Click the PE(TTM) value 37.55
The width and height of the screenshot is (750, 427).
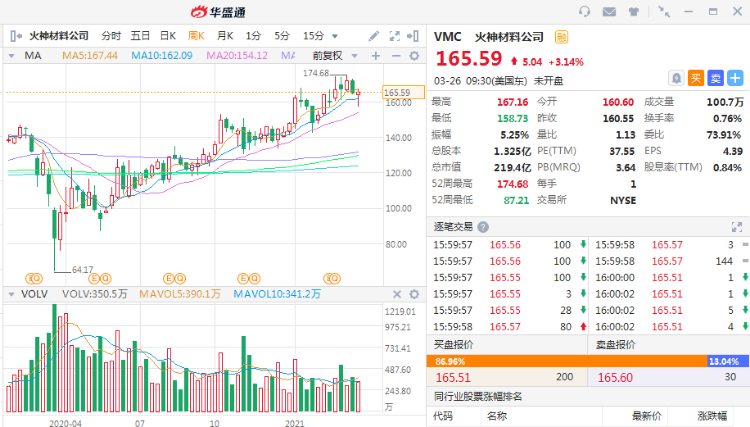tap(622, 152)
